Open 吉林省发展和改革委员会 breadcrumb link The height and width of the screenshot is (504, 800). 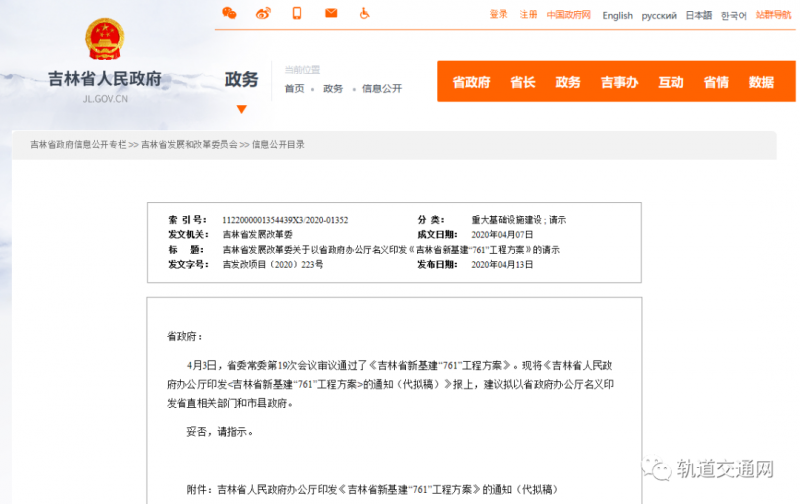(x=189, y=145)
